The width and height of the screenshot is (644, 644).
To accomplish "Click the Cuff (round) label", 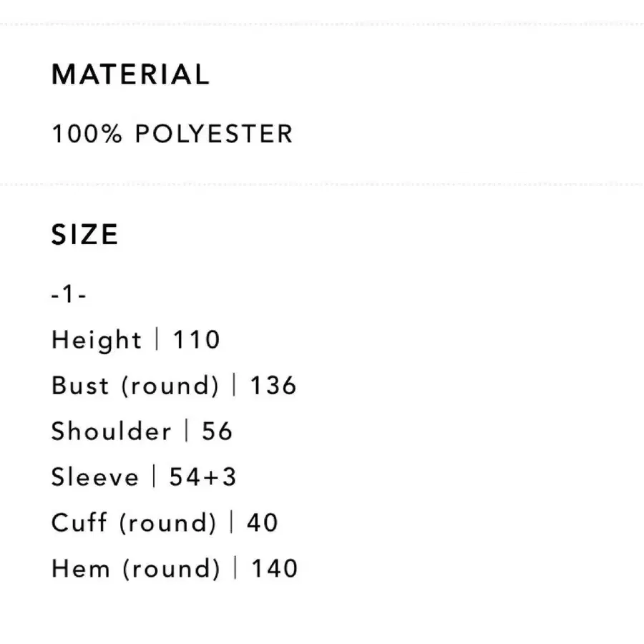I will click(134, 523).
